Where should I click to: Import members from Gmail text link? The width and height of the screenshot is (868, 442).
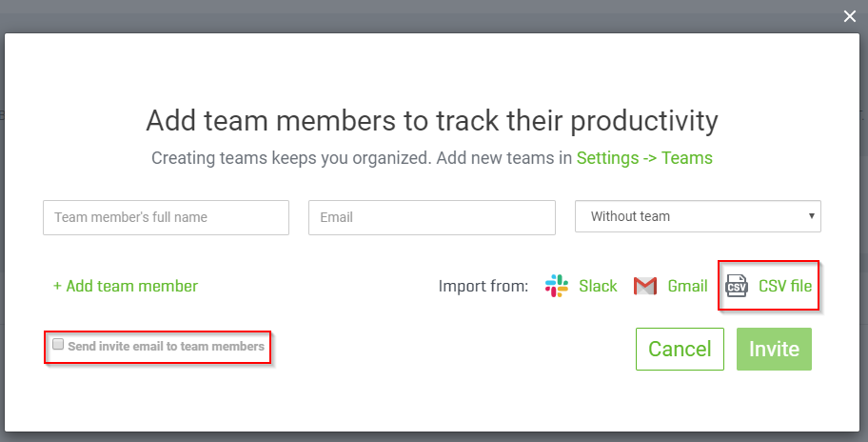(687, 286)
